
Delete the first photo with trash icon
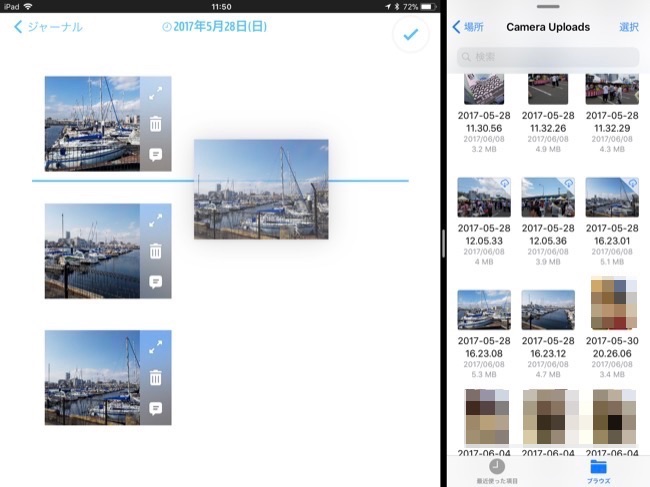pos(155,124)
